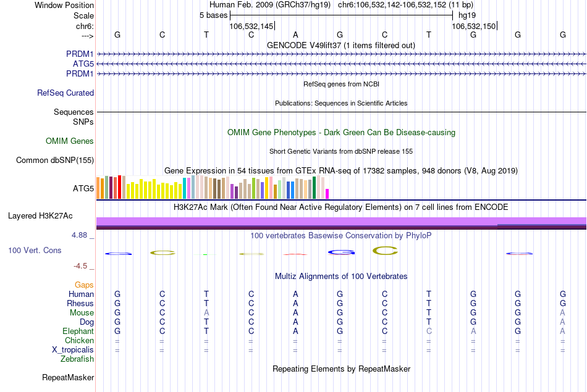587x392 pixels.
Task: Select the Zebrafish species row label
Action: point(77,359)
